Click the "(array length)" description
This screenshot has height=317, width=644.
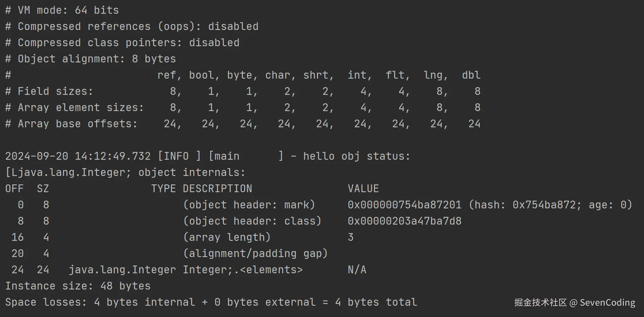click(227, 237)
